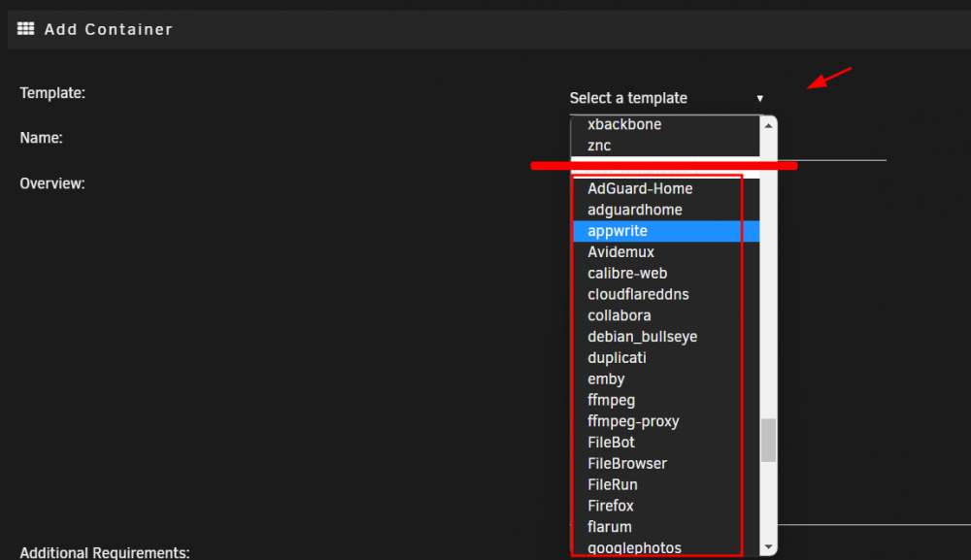Select znc template option
The width and height of the screenshot is (971, 560).
coord(665,146)
